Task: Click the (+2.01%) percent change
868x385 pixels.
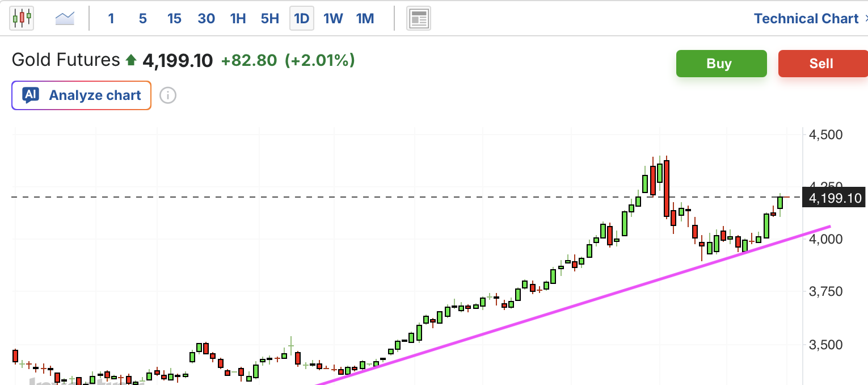Action: point(320,60)
